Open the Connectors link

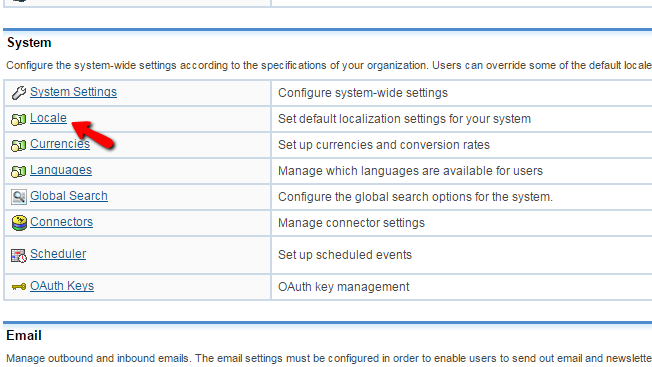coord(61,222)
